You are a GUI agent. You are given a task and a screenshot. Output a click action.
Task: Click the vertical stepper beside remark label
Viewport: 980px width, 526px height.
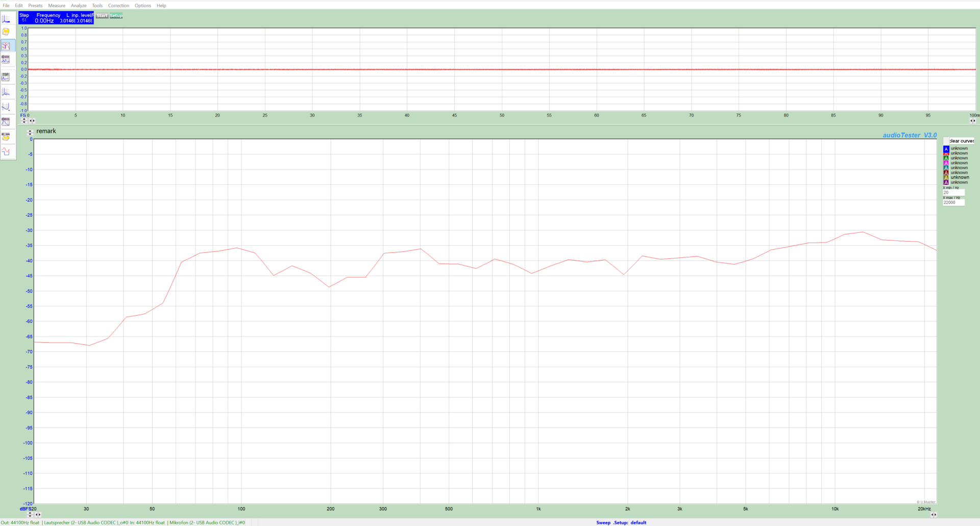click(30, 132)
